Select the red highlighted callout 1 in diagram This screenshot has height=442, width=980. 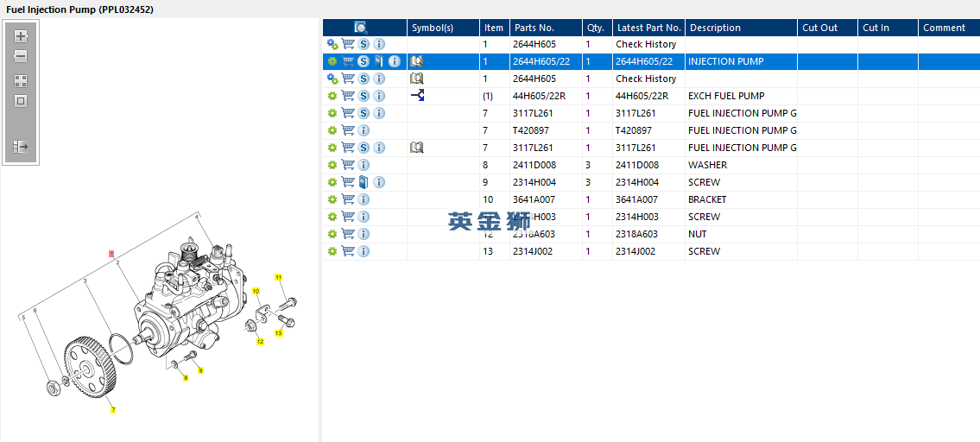point(111,253)
